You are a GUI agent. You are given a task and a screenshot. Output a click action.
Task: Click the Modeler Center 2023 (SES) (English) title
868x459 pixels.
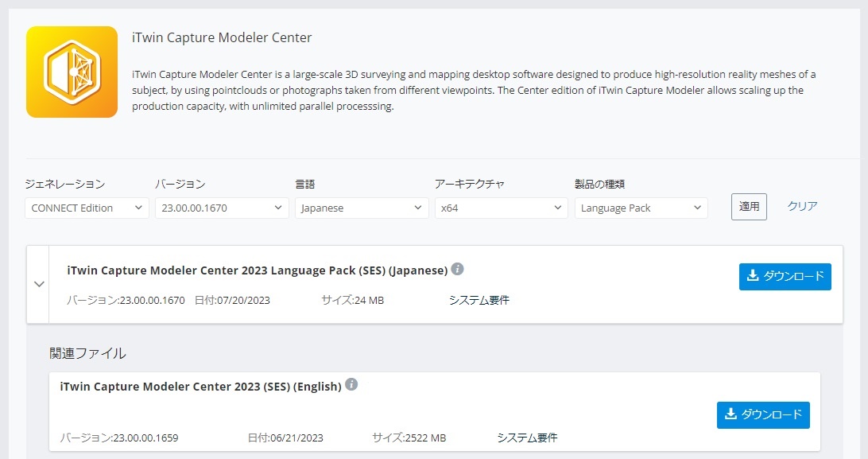point(201,387)
